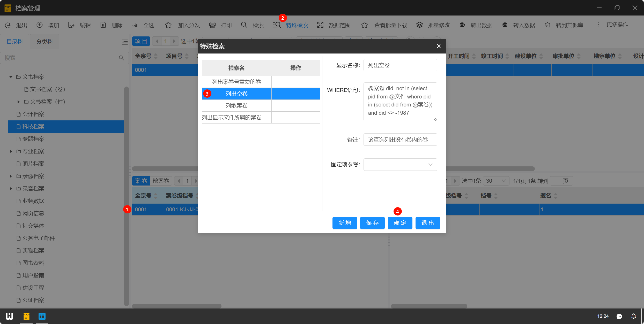Collapse the 文书档案 tree node
The image size is (644, 324).
point(11,77)
